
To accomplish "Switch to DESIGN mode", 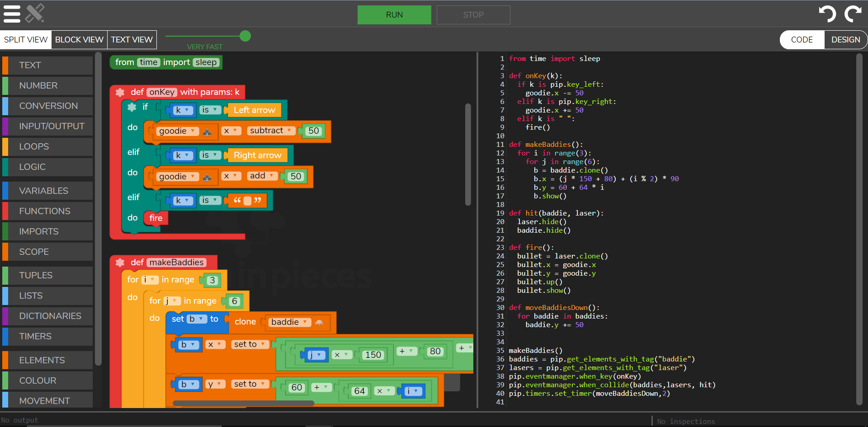I will [846, 39].
